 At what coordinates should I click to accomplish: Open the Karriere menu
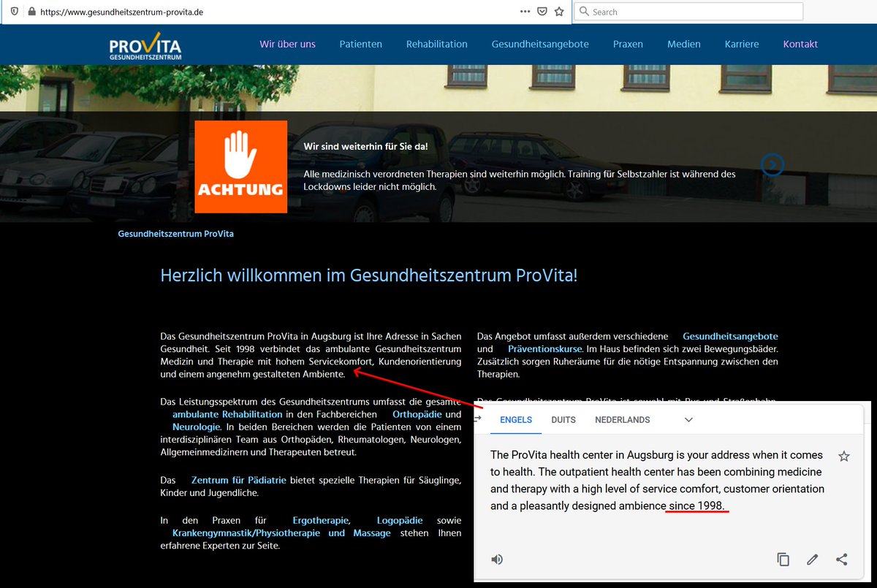tap(742, 44)
